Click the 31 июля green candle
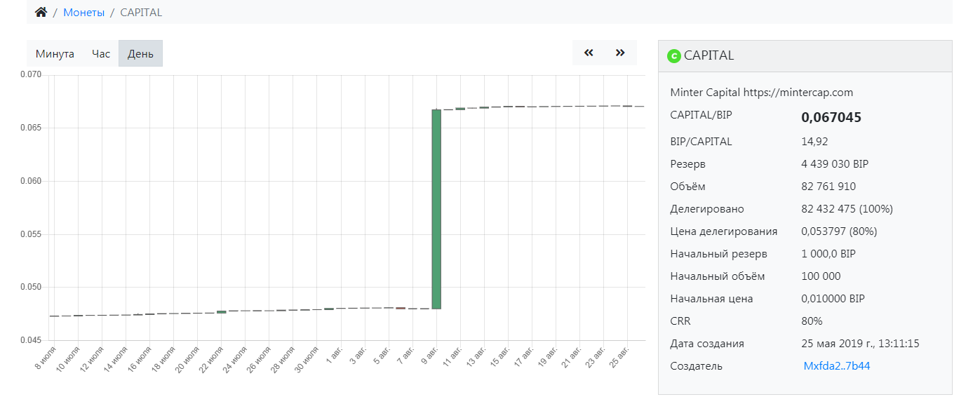The width and height of the screenshot is (980, 397). pyautogui.click(x=329, y=309)
